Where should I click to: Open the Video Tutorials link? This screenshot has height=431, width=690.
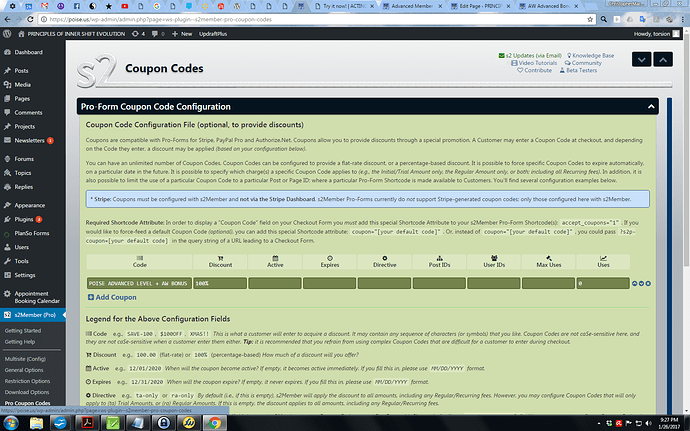[534, 63]
